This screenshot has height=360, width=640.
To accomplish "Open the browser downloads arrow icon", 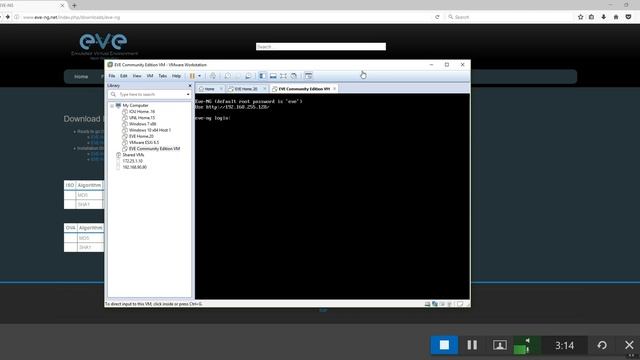I will 604,17.
